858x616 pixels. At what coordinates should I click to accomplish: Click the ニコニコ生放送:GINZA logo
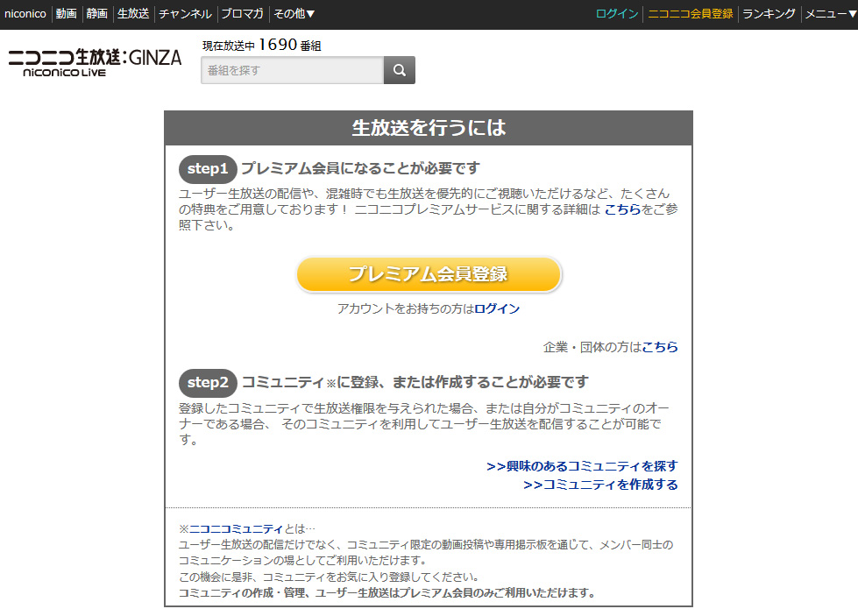tap(95, 63)
